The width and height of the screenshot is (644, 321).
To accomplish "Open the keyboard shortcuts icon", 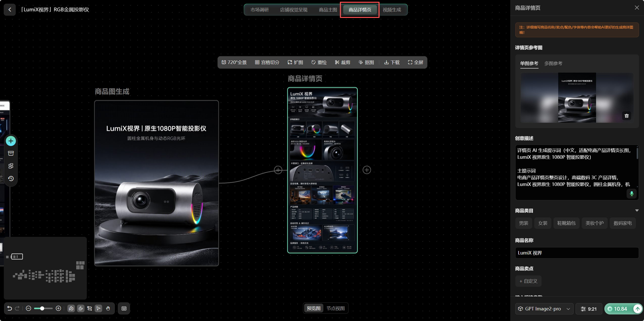I will 124,308.
